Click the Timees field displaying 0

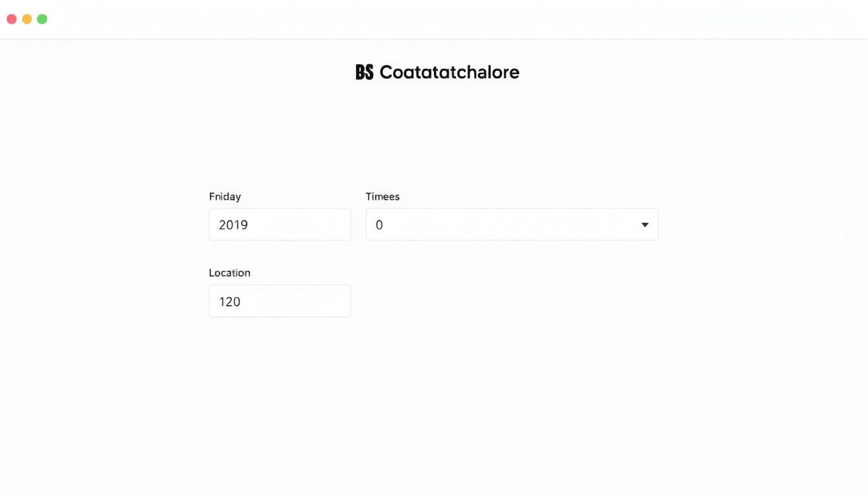[512, 224]
